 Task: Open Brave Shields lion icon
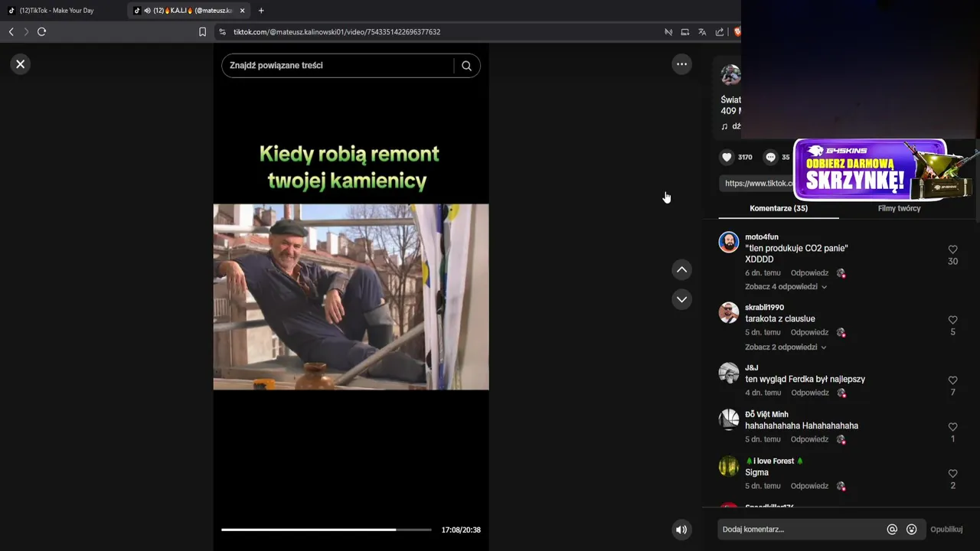737,32
